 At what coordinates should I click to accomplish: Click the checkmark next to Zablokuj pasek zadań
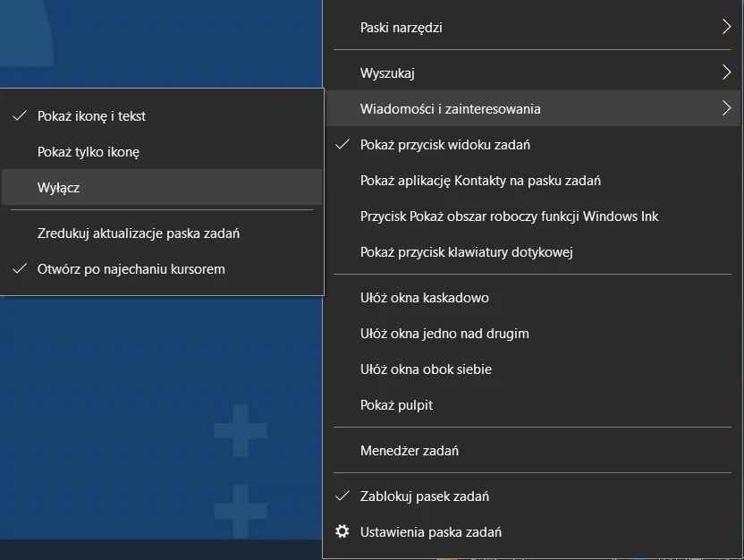pos(343,496)
